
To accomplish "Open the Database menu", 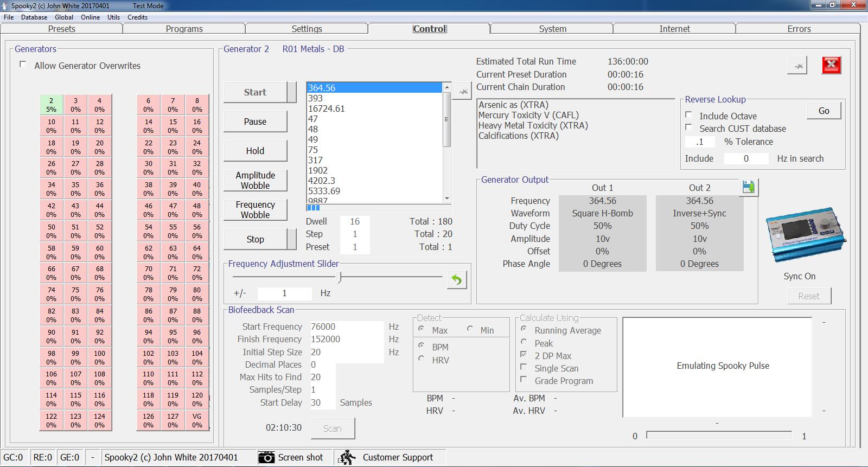I will click(34, 17).
